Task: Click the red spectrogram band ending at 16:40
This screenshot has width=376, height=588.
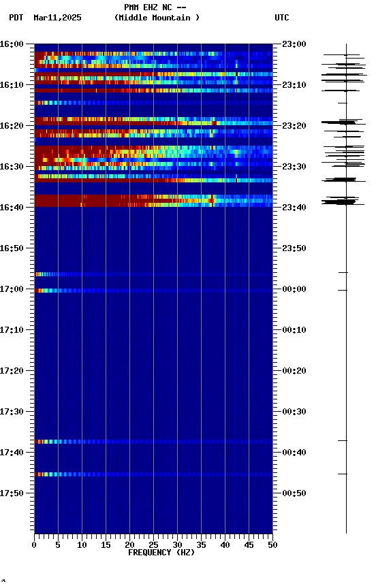Action: click(153, 201)
